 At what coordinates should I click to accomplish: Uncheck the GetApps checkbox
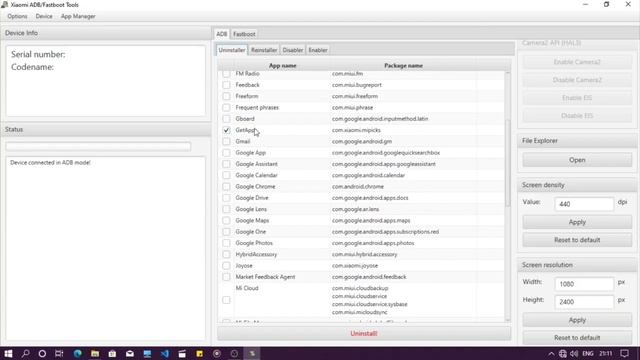pyautogui.click(x=226, y=130)
